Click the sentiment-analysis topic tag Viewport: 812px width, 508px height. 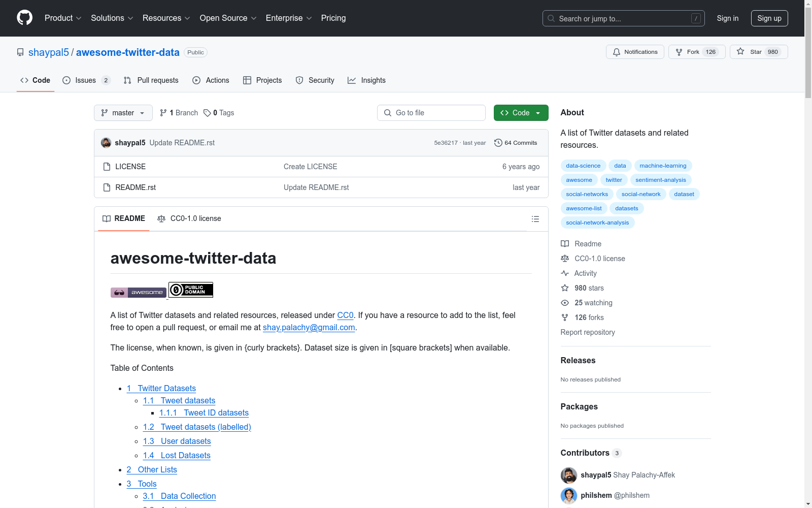pos(661,180)
